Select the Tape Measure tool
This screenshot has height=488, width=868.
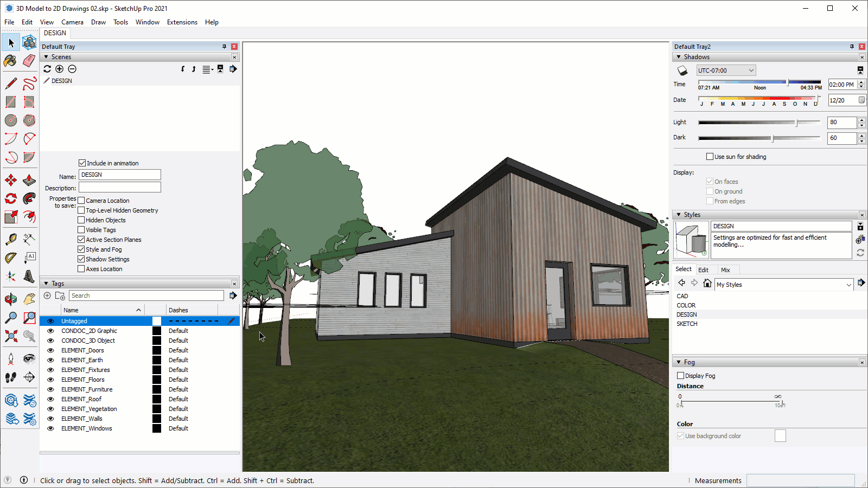11,239
